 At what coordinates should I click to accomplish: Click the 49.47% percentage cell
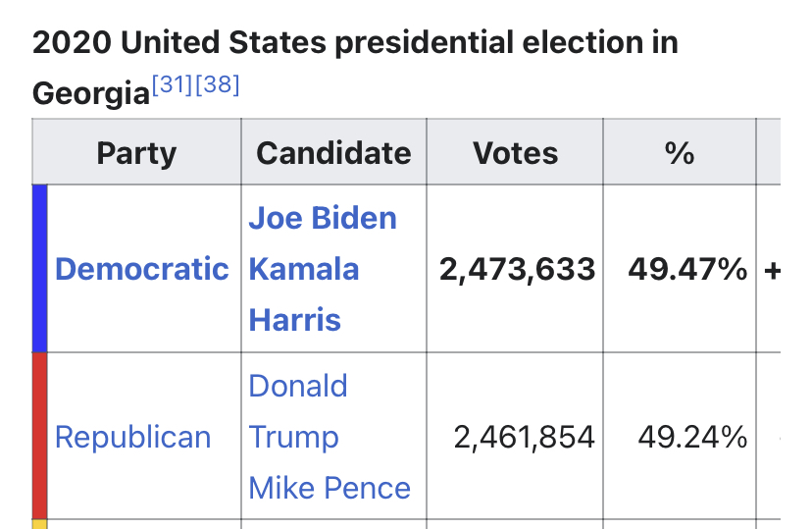point(687,269)
